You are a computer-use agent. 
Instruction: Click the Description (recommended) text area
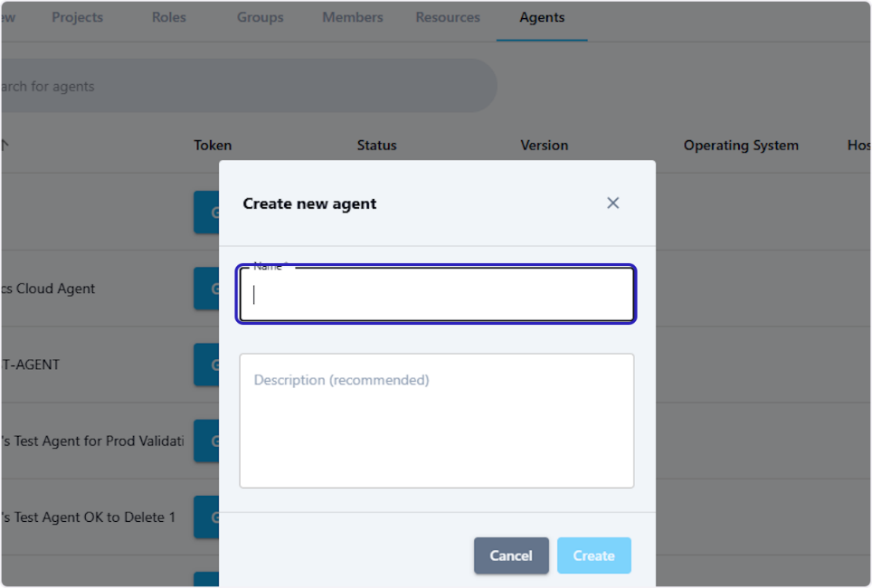437,421
